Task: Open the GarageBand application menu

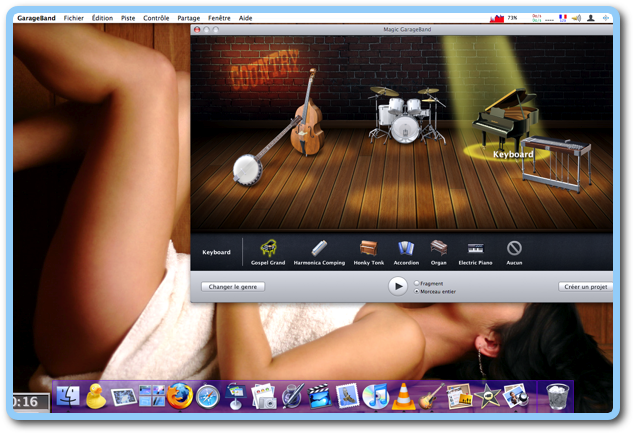Action: [36, 18]
